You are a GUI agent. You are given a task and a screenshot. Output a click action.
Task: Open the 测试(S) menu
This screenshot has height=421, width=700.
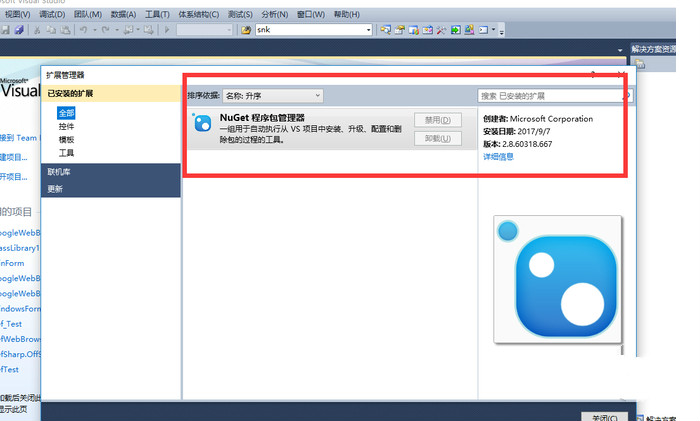point(240,14)
